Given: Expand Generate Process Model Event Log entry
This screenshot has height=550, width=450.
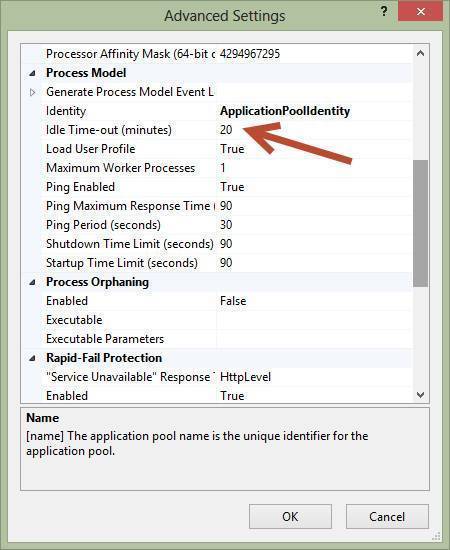Looking at the screenshot, I should (32, 92).
